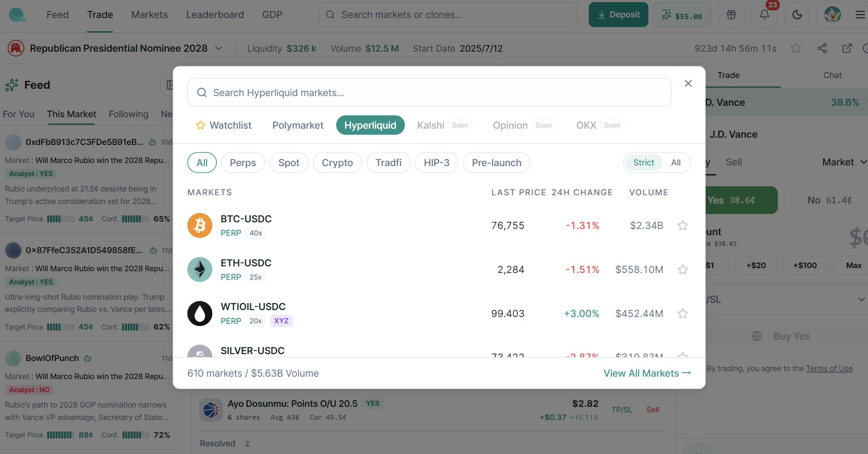Select the Perps category filter
This screenshot has width=868, height=454.
click(x=242, y=163)
